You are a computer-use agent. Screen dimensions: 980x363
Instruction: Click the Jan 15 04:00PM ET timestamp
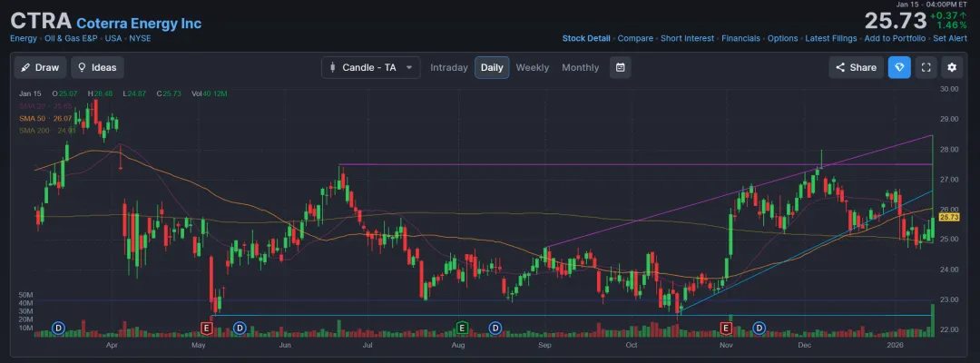pyautogui.click(x=932, y=5)
